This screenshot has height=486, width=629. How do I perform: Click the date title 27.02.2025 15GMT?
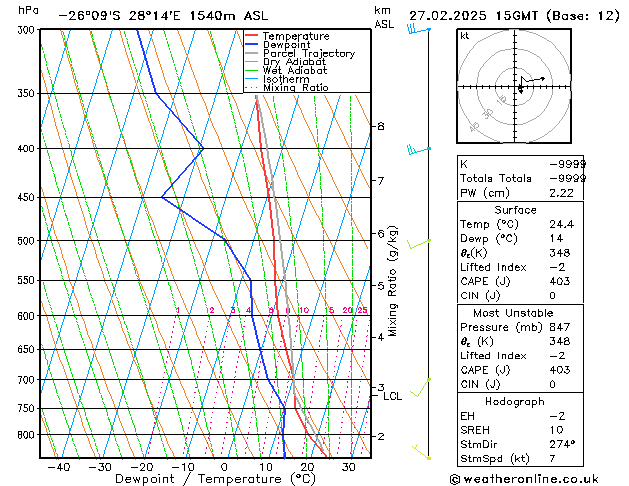pos(514,15)
